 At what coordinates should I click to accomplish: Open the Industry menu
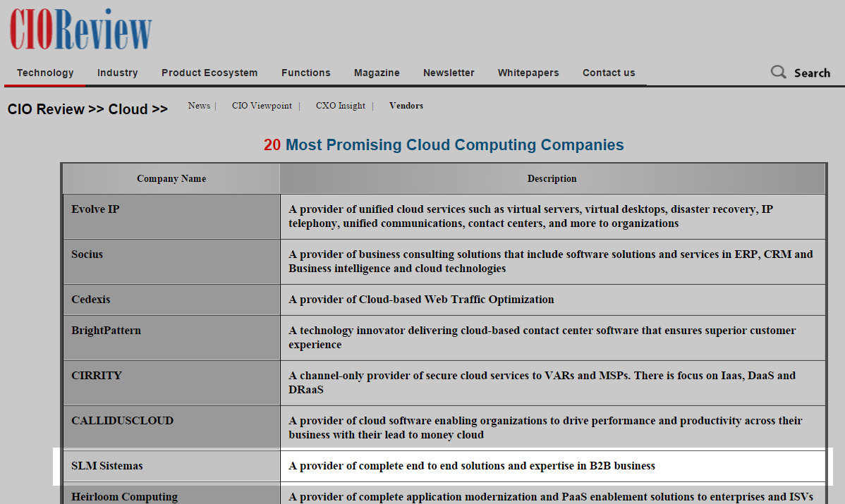(118, 73)
